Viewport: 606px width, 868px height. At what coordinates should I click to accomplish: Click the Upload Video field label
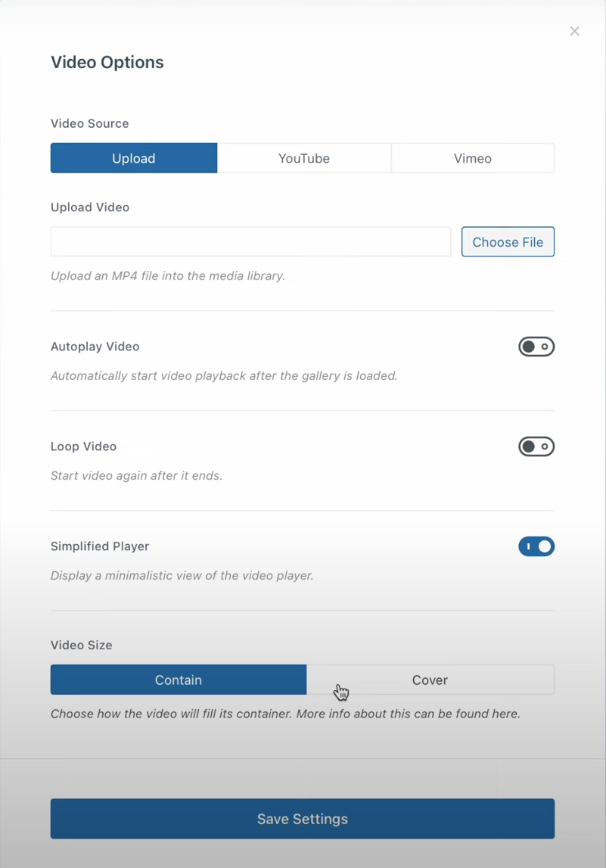(x=89, y=207)
